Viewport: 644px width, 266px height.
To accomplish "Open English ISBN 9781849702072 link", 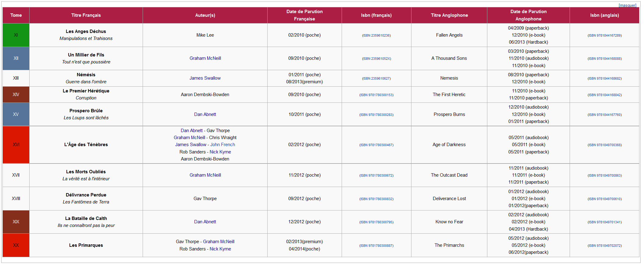I will coord(605,246).
